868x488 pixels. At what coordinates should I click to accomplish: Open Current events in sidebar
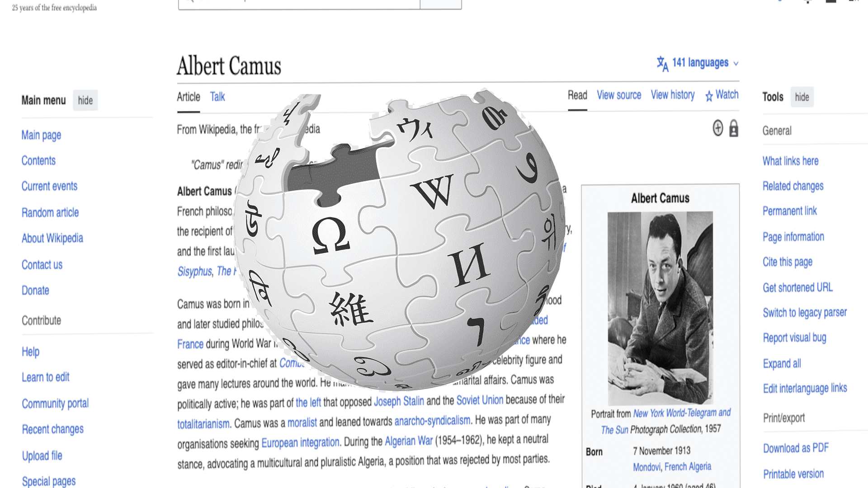pyautogui.click(x=49, y=186)
